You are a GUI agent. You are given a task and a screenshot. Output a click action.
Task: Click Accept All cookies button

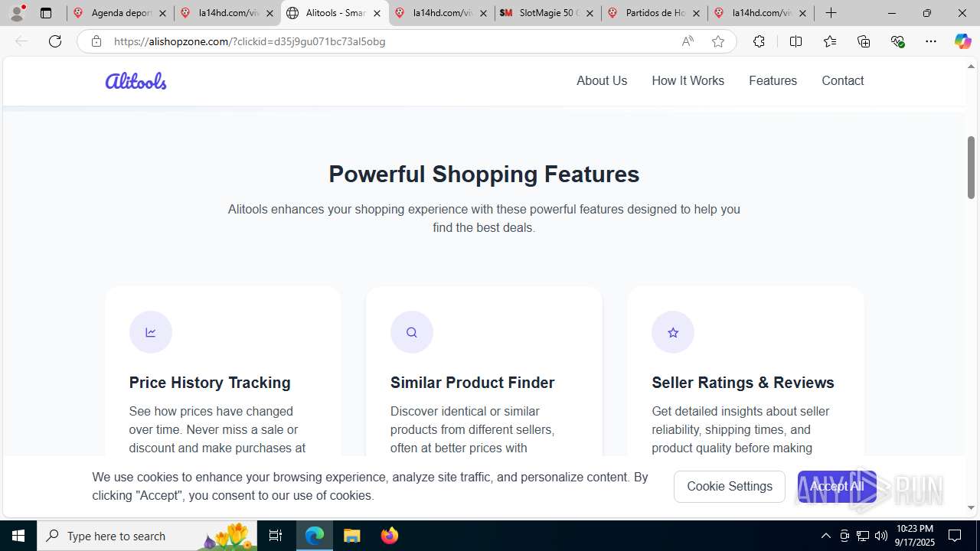pyautogui.click(x=837, y=487)
